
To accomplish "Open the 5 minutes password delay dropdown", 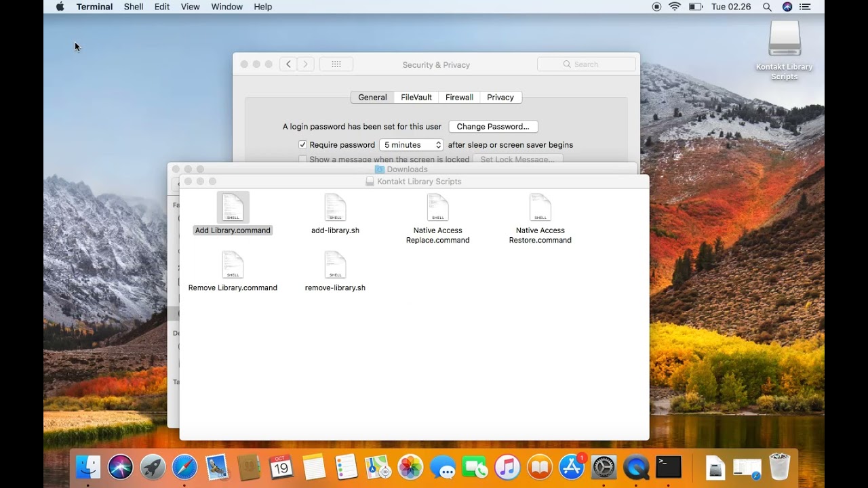I will point(411,144).
